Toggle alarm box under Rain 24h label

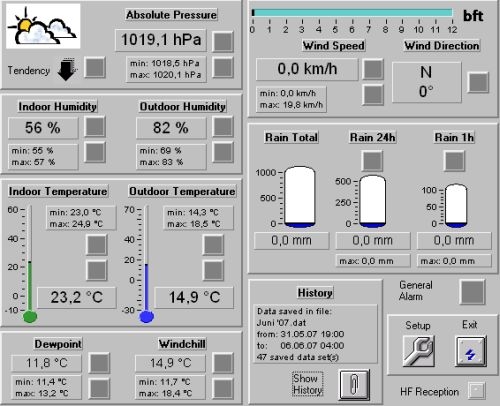click(372, 161)
